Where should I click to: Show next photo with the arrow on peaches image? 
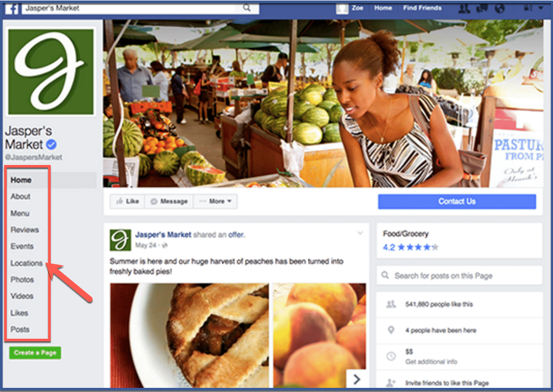[356, 379]
